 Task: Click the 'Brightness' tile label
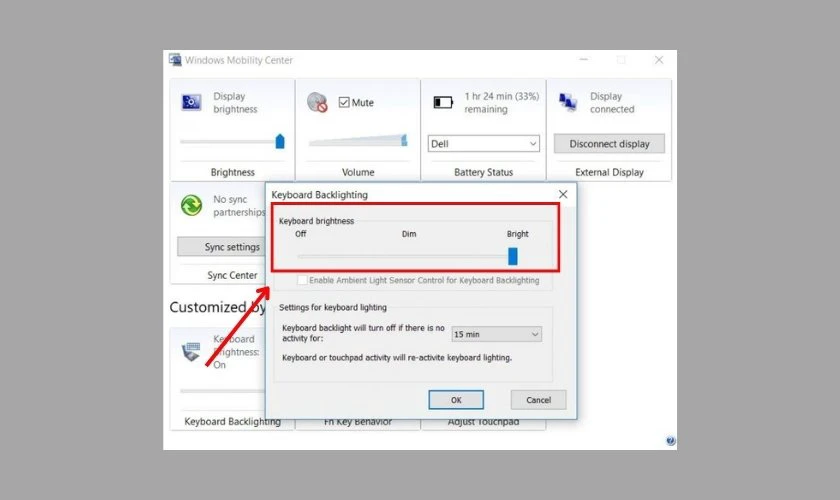232,172
